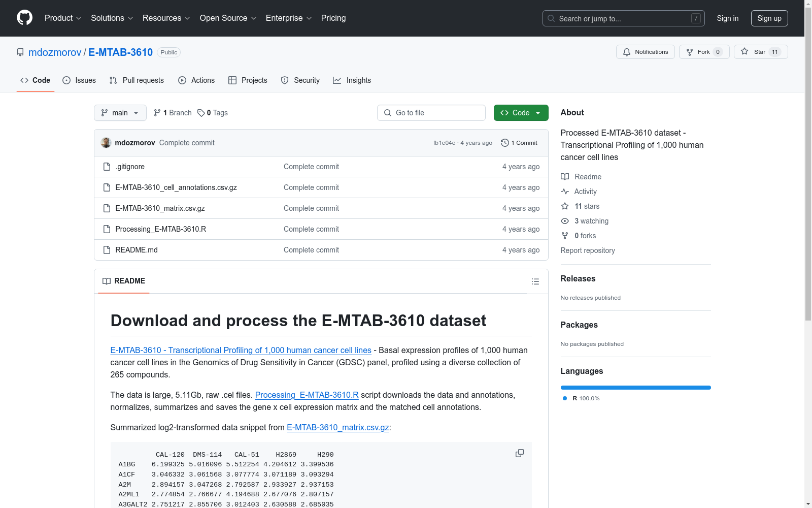Open the Pull requests tab

[x=137, y=80]
